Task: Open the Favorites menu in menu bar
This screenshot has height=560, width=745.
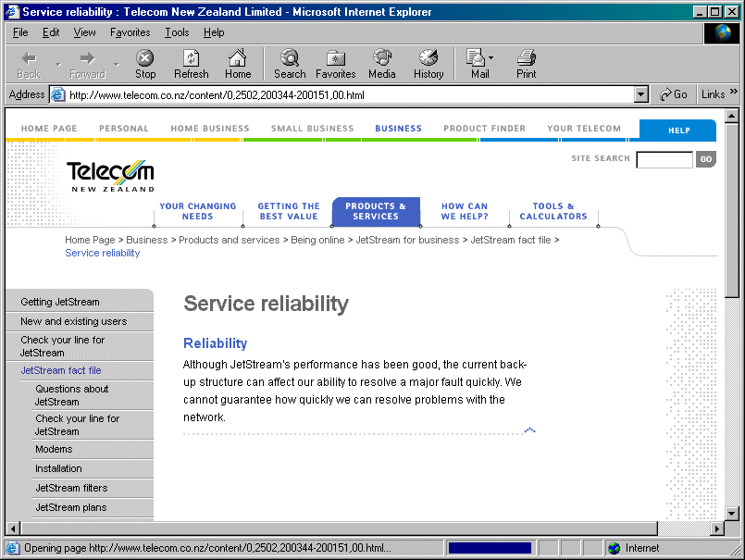Action: coord(130,32)
